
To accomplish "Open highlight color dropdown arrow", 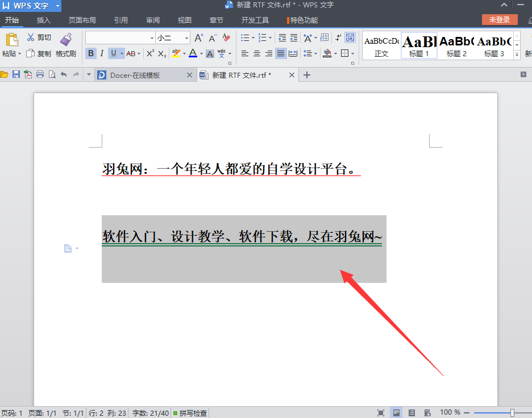I will tap(184, 53).
